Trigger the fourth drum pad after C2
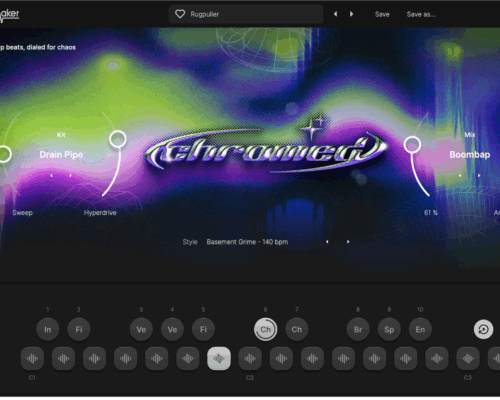Image resolution: width=500 pixels, height=400 pixels. coord(374,359)
